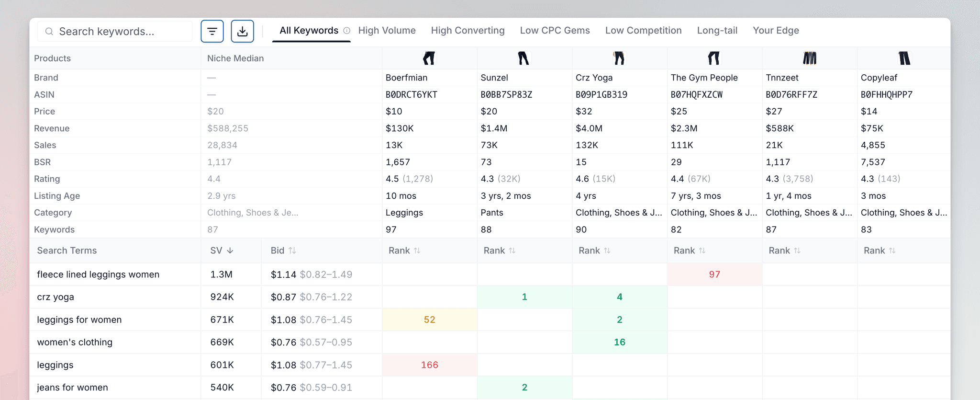Screen dimensions: 980x400
Task: Select "women's clothing" search term
Action: pos(75,342)
